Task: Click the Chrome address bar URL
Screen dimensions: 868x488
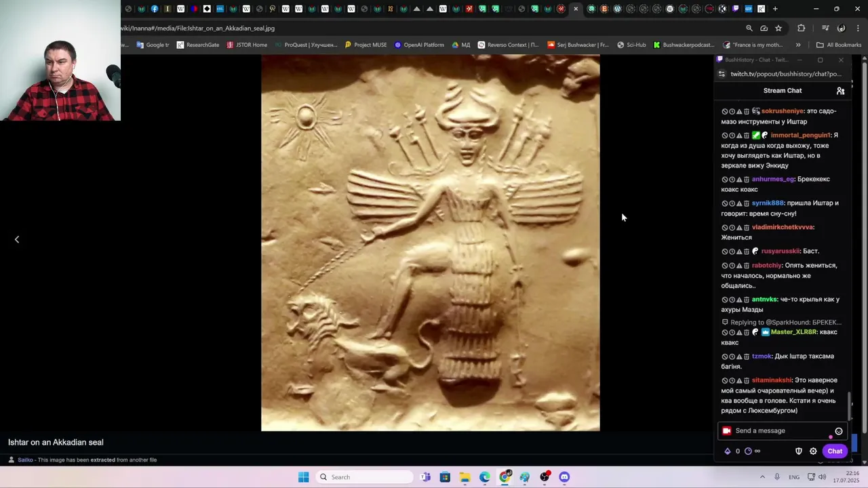Action: click(198, 28)
